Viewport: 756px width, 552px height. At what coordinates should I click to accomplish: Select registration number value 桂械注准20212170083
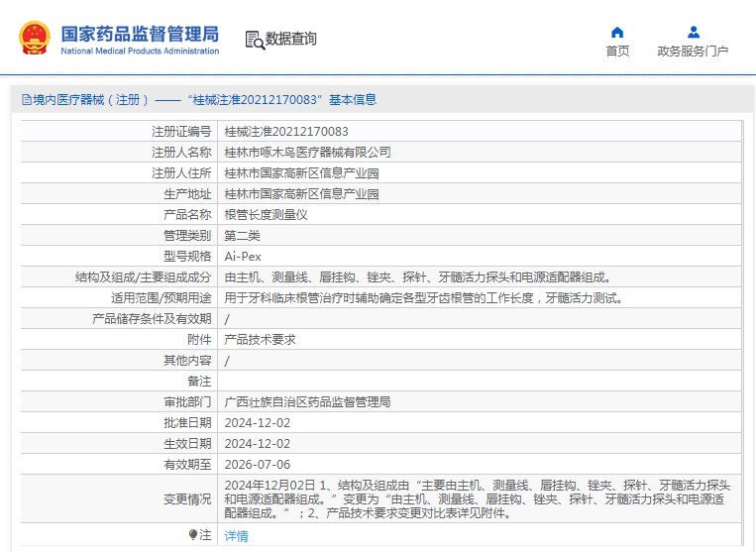tap(286, 131)
